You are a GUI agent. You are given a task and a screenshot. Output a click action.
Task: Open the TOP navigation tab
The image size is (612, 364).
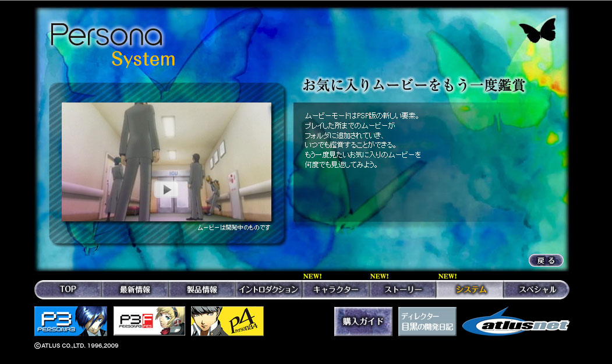click(68, 289)
